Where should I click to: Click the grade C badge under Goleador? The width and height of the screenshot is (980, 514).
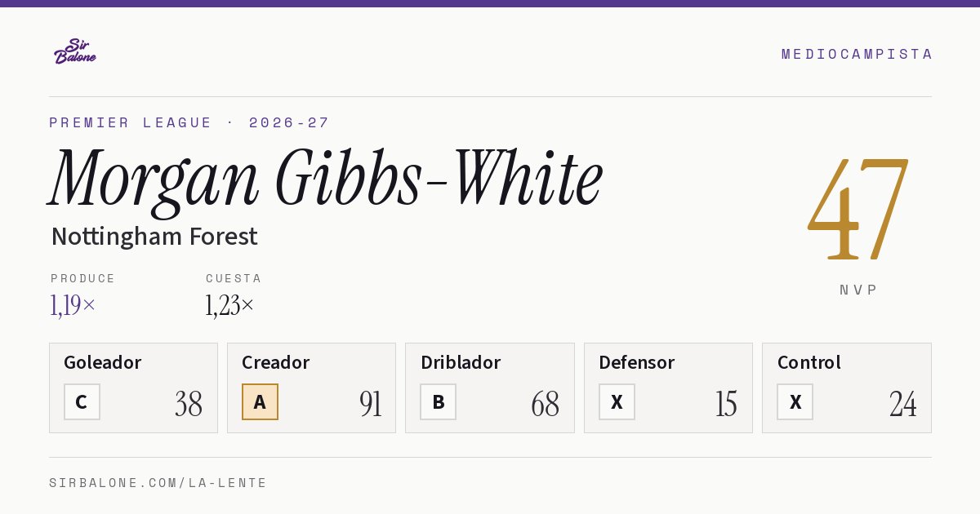[82, 401]
